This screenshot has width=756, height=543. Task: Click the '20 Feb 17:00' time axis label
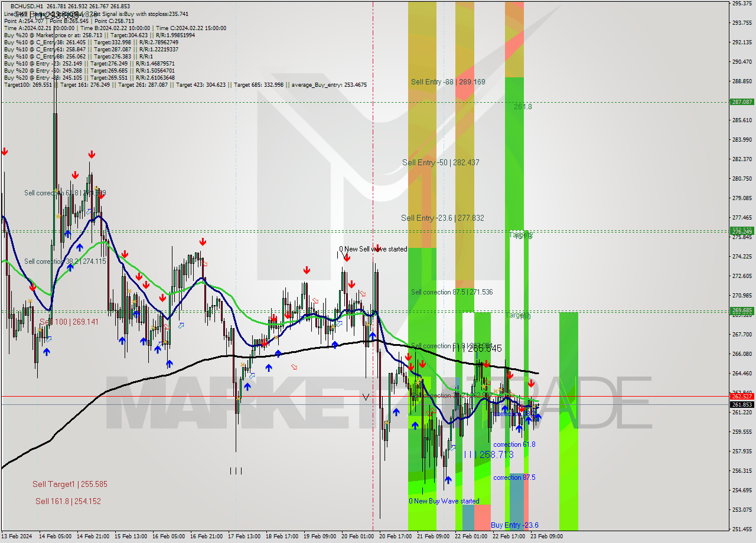coord(395,537)
